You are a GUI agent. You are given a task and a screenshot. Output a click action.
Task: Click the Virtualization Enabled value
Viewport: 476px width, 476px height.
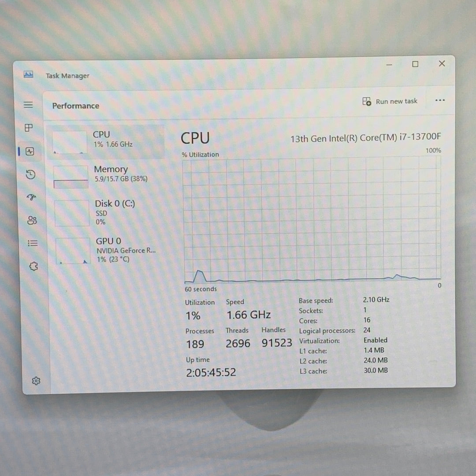(x=376, y=340)
